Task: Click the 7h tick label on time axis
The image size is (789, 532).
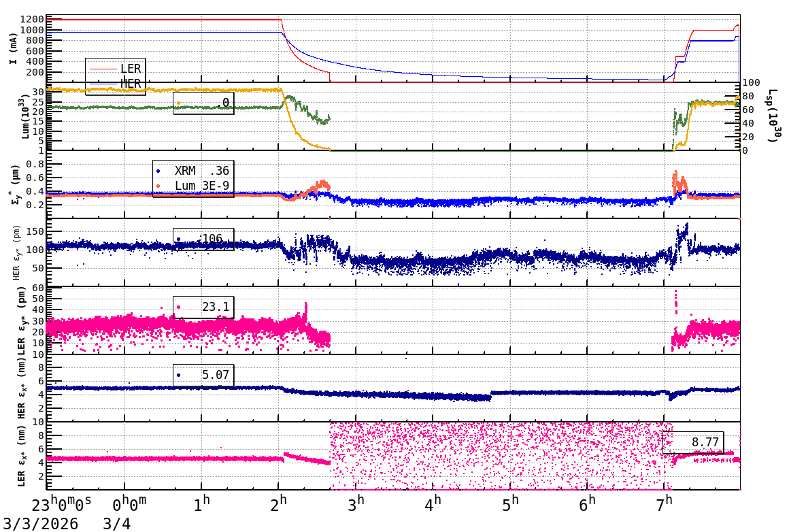Action: (x=664, y=505)
